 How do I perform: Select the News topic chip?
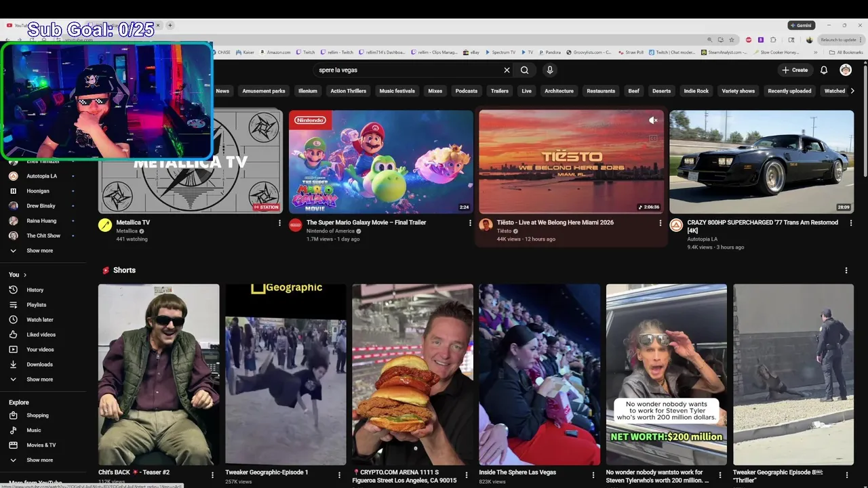tap(222, 91)
